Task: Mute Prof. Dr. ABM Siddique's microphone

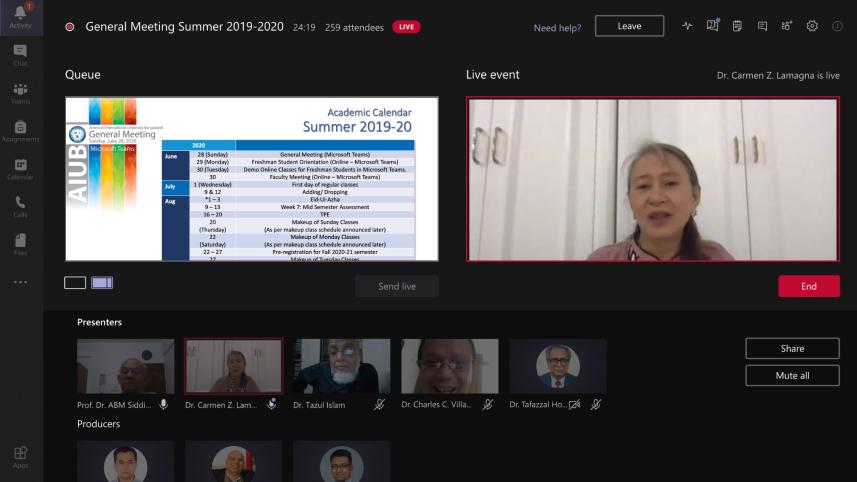Action: 163,405
